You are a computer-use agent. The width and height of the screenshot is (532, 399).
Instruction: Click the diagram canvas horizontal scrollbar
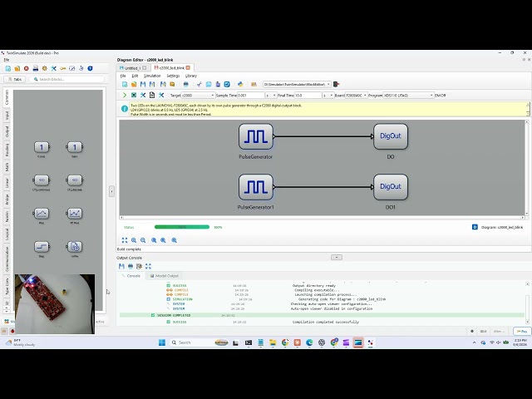coord(323,218)
